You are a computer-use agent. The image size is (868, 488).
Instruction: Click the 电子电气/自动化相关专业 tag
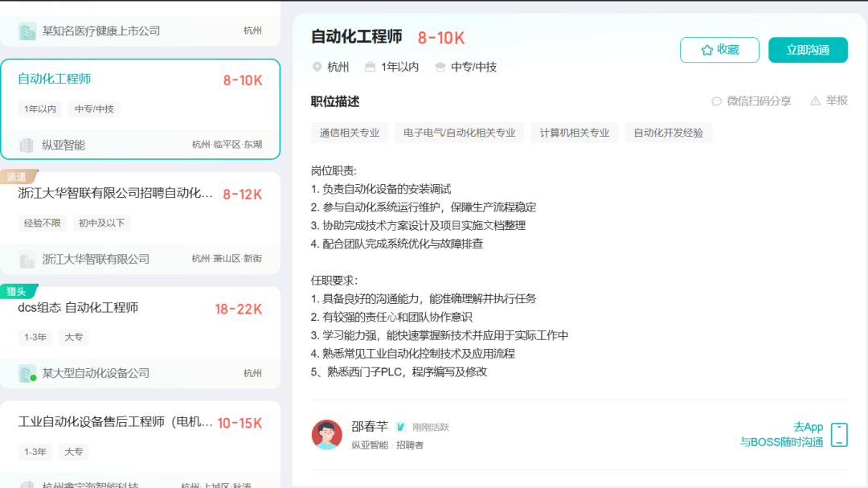point(459,133)
